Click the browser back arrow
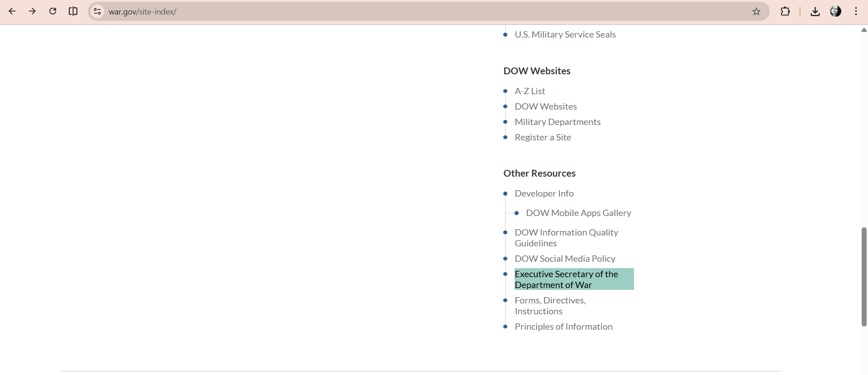This screenshot has height=375, width=868. click(x=12, y=11)
